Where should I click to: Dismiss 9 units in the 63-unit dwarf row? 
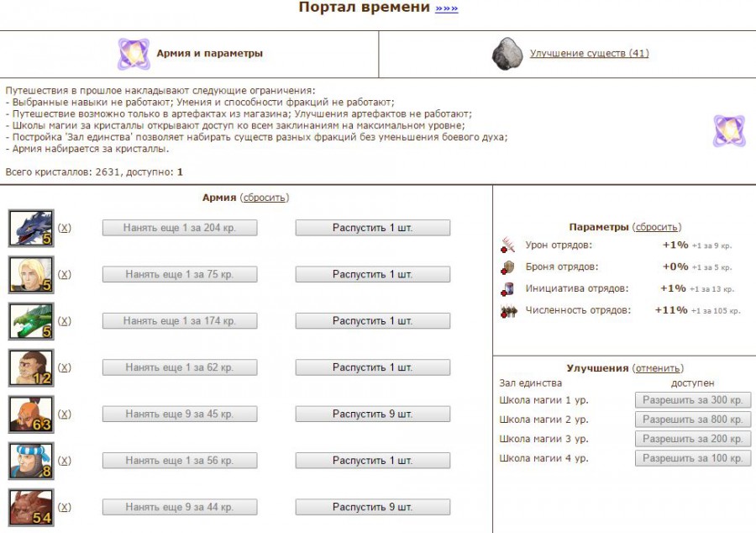click(x=373, y=414)
